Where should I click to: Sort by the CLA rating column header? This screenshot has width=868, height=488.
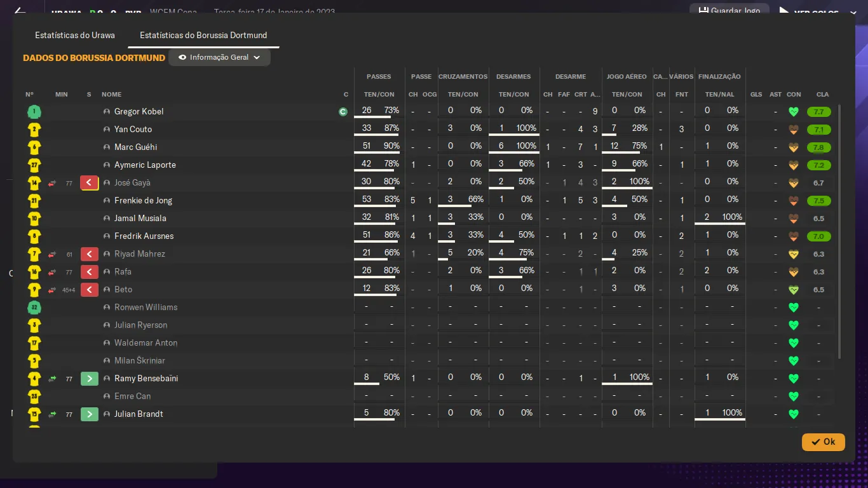click(x=822, y=95)
